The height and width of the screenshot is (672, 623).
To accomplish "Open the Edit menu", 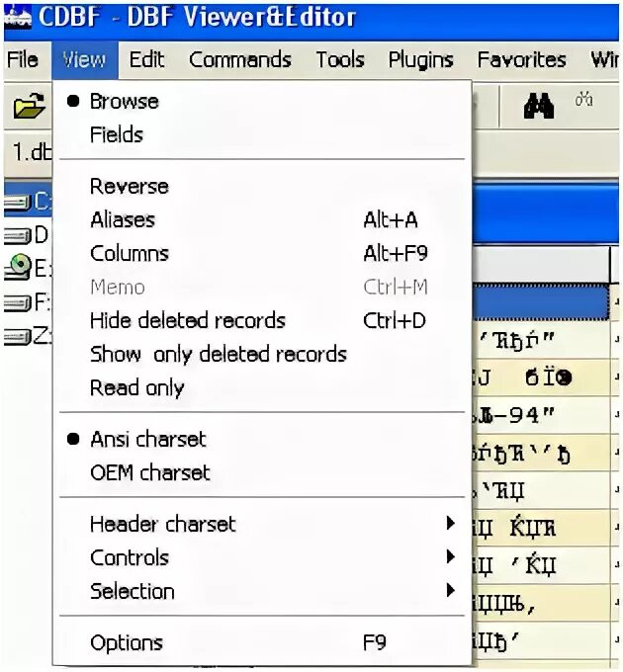I will coord(146,59).
